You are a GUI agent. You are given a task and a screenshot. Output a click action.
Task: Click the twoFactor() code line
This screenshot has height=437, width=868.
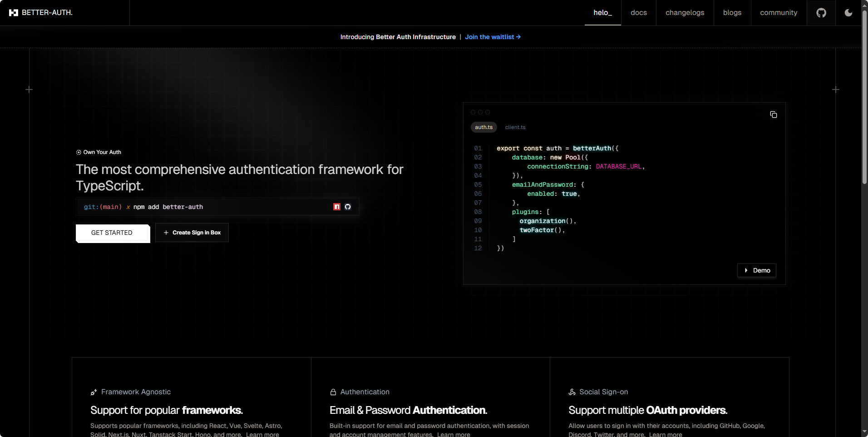pos(542,230)
